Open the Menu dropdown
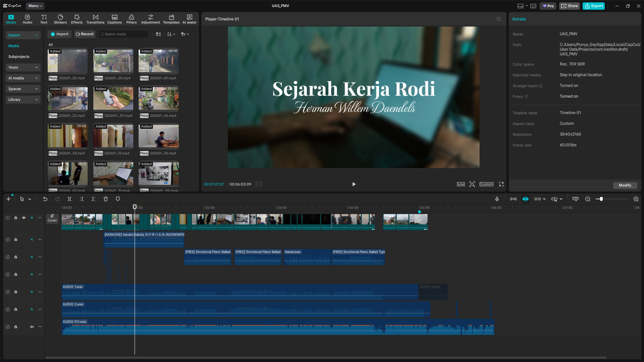 pyautogui.click(x=35, y=6)
